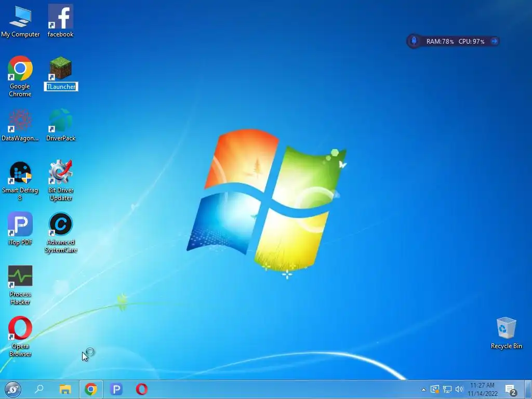The width and height of the screenshot is (532, 399).
Task: Expand the performance widget arrow button
Action: [495, 41]
